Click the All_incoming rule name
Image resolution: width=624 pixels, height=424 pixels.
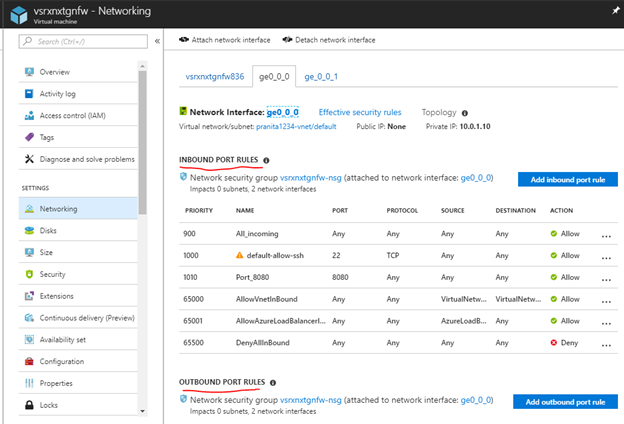pyautogui.click(x=257, y=234)
